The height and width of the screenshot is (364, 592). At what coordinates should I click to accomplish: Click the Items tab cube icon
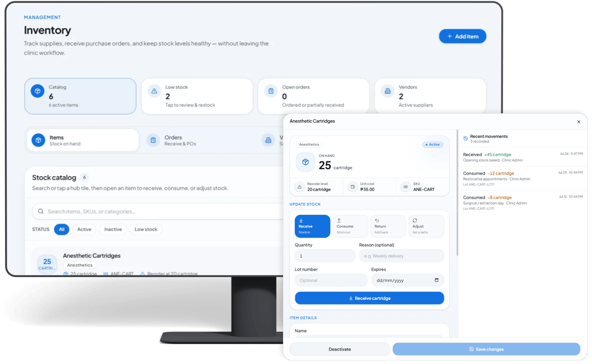[38, 140]
